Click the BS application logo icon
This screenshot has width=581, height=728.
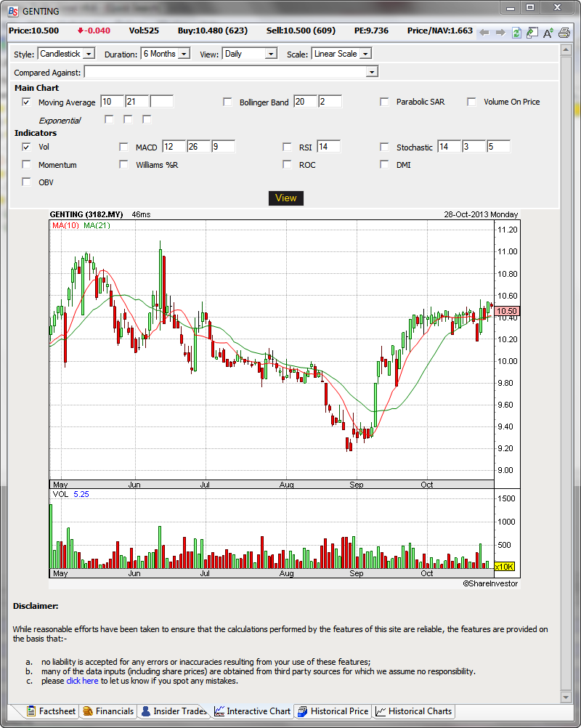(x=13, y=11)
